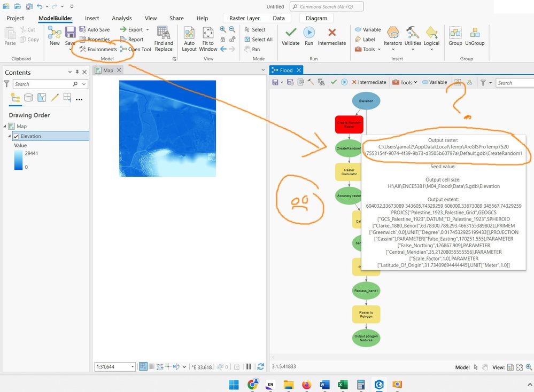Insert a Label element

[x=365, y=40]
